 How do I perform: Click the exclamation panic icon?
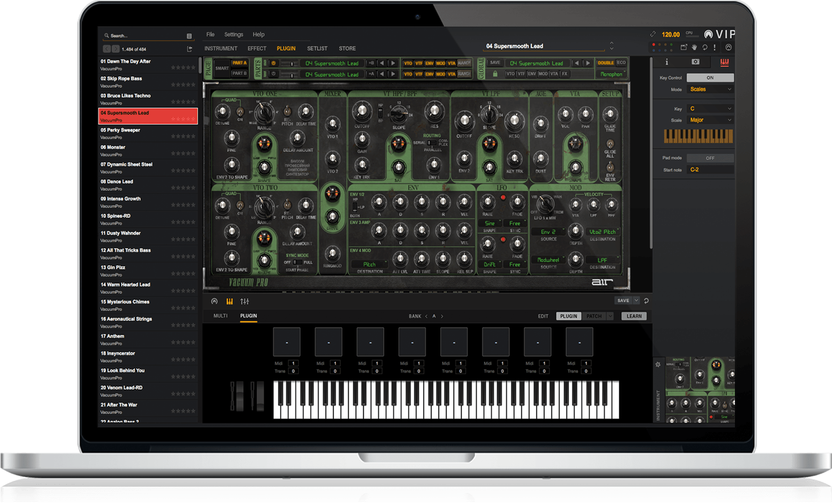coord(715,47)
